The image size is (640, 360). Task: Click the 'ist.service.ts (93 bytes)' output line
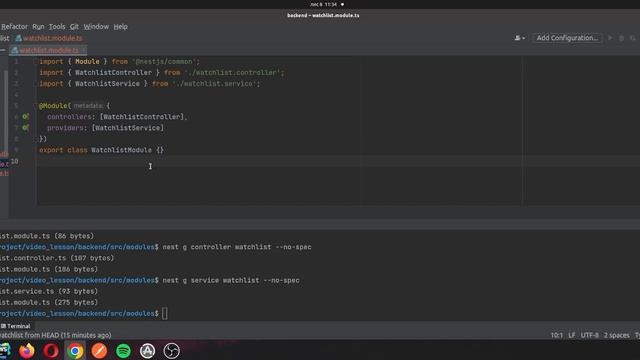point(49,291)
